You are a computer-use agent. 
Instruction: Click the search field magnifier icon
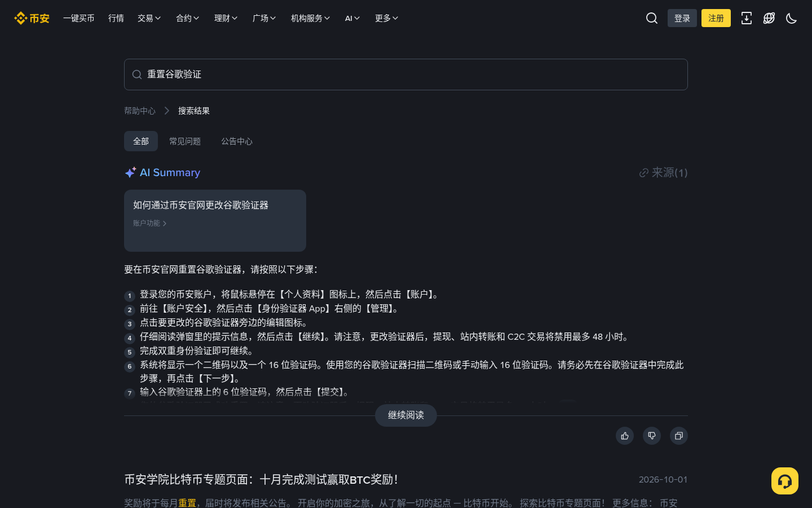point(137,75)
